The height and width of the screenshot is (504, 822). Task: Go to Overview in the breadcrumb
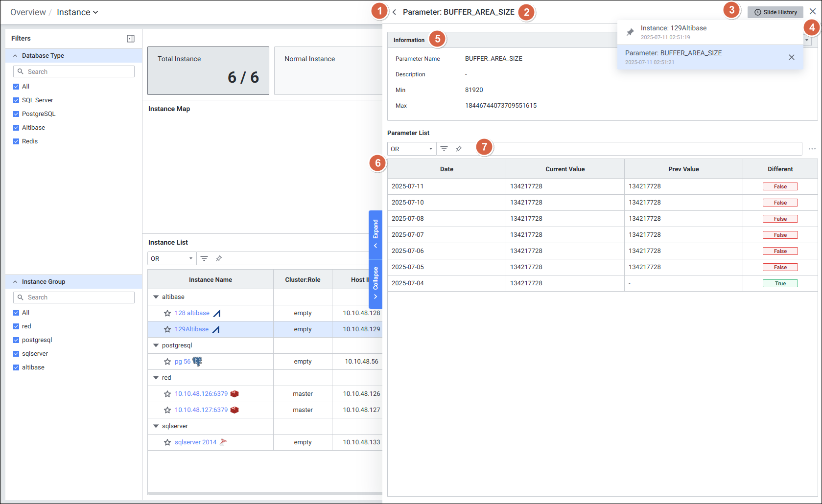tap(28, 12)
